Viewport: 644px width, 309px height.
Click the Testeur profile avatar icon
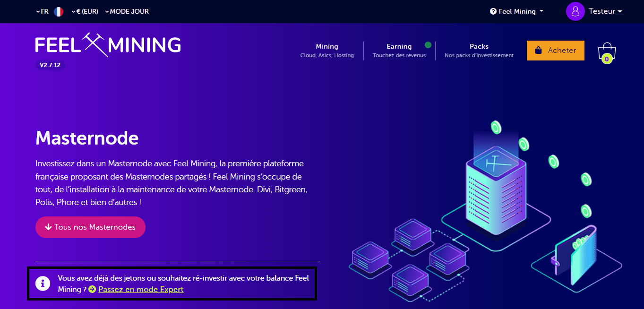click(x=575, y=11)
